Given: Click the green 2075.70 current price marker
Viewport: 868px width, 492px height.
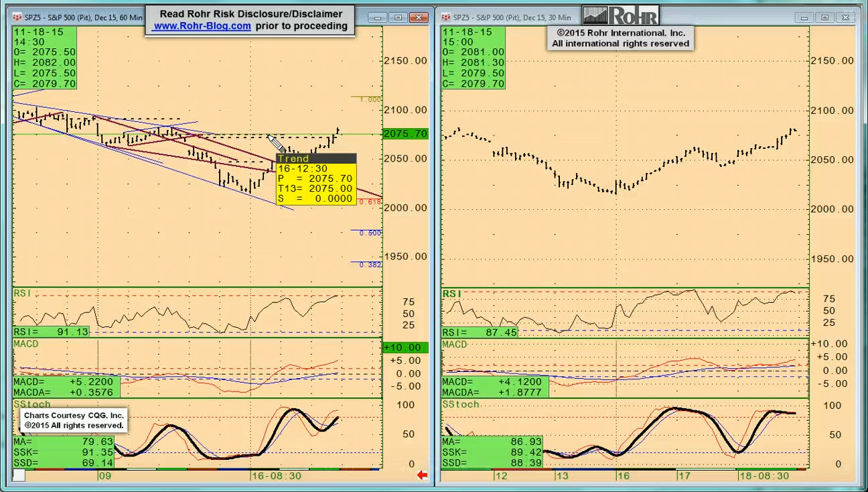Looking at the screenshot, I should click(x=405, y=134).
